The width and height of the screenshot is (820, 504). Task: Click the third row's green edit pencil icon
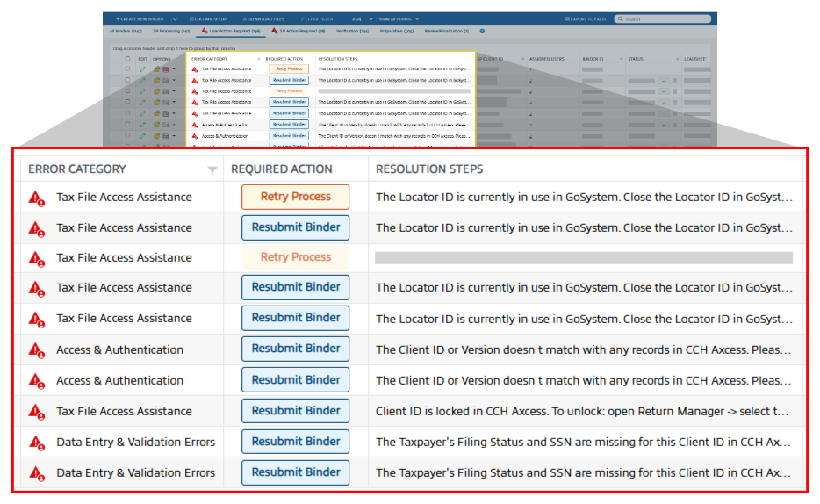pos(142,91)
